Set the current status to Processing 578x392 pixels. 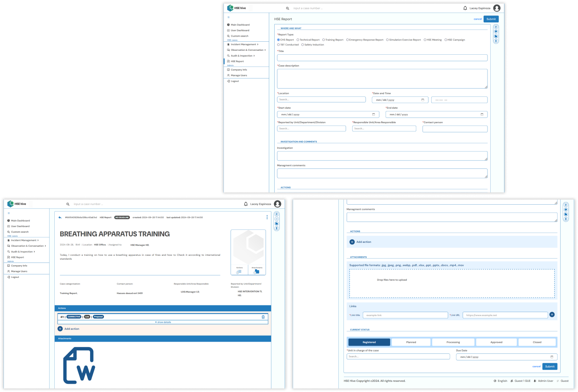(x=453, y=342)
